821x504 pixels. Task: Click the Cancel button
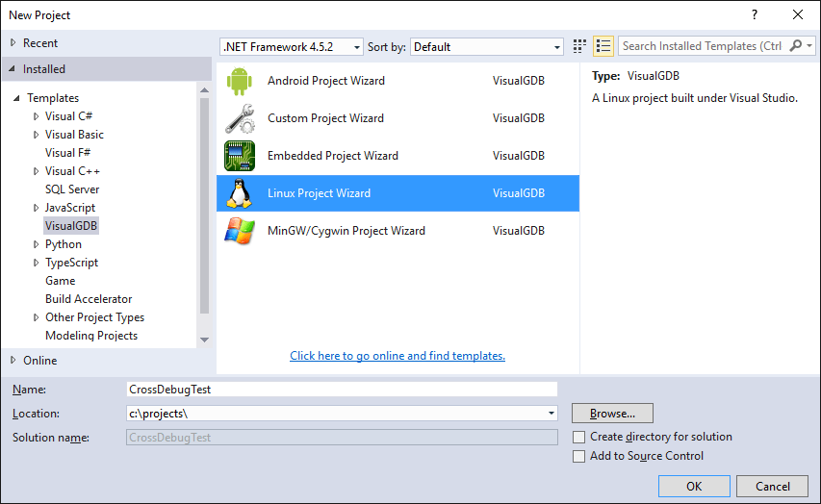772,486
